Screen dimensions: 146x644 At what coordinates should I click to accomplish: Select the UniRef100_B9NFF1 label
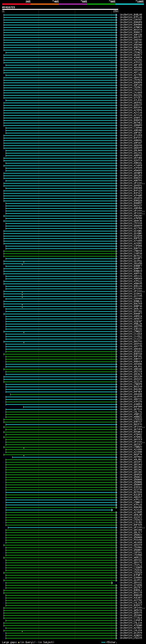131,268
